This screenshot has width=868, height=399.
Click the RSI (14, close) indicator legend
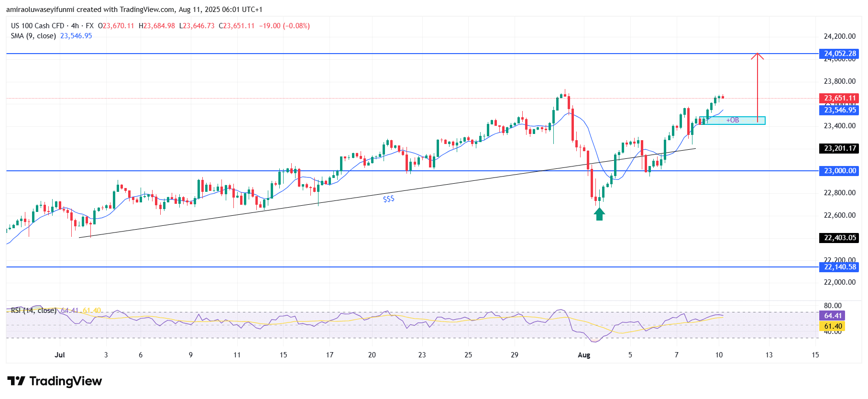click(33, 310)
